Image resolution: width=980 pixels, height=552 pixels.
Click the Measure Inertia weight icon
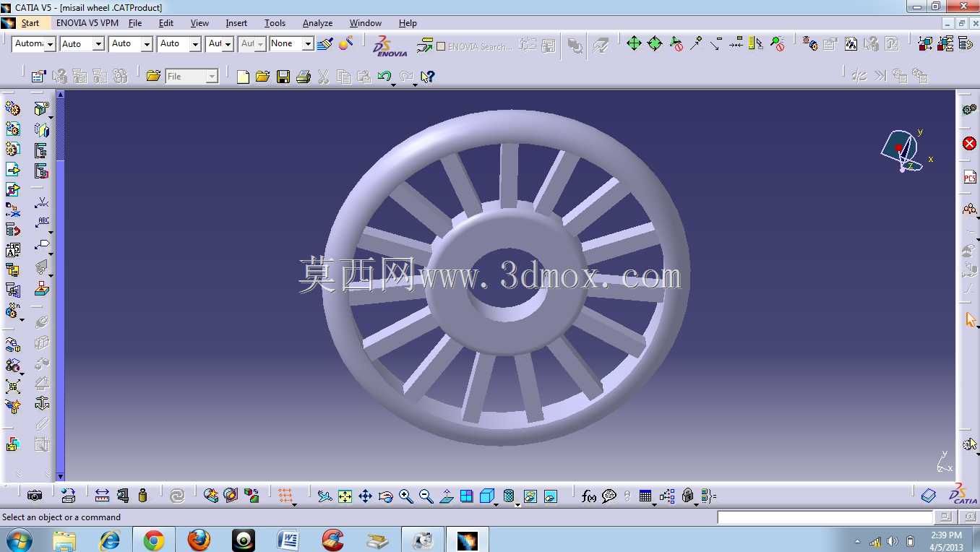tap(143, 496)
